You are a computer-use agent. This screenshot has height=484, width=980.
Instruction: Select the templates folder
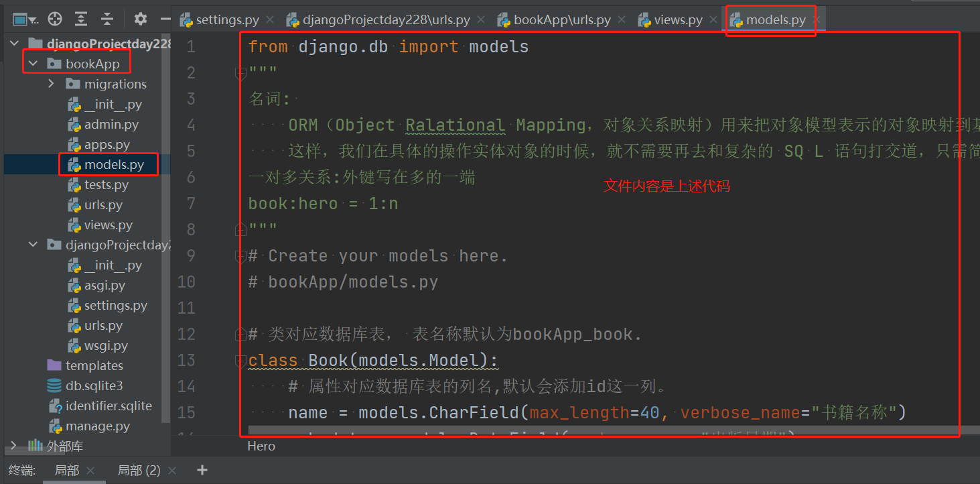coord(94,366)
